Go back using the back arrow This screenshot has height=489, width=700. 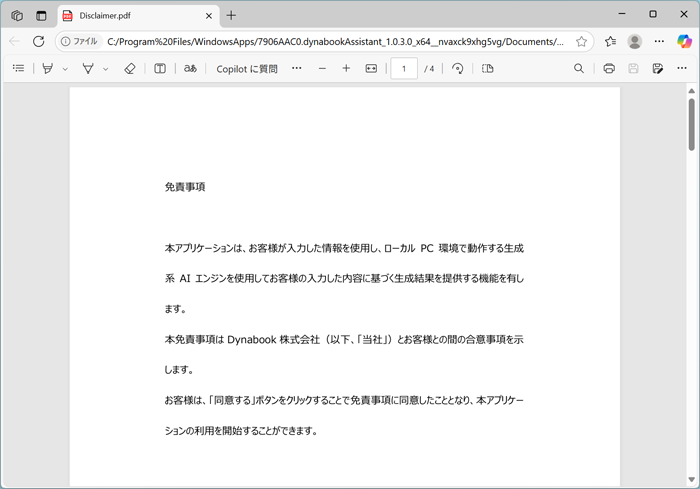coord(14,42)
